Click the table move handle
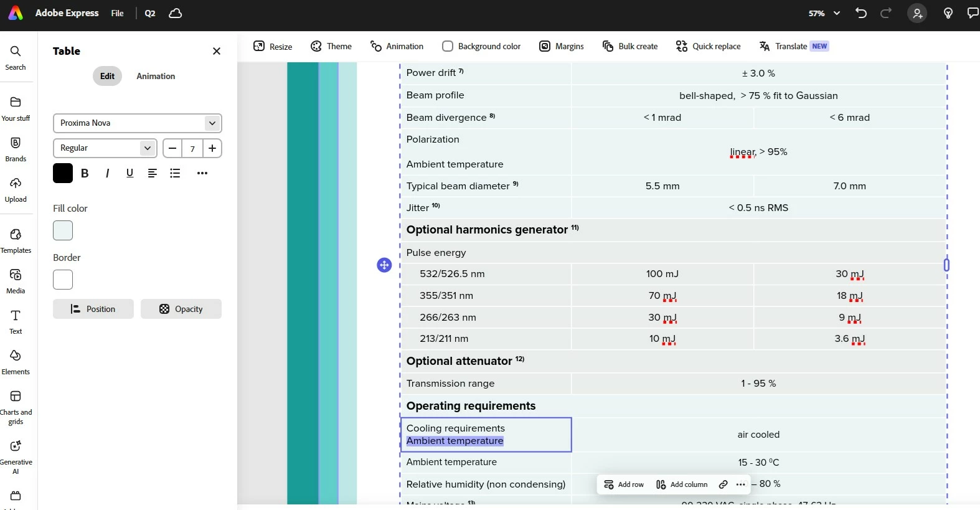 pos(384,265)
